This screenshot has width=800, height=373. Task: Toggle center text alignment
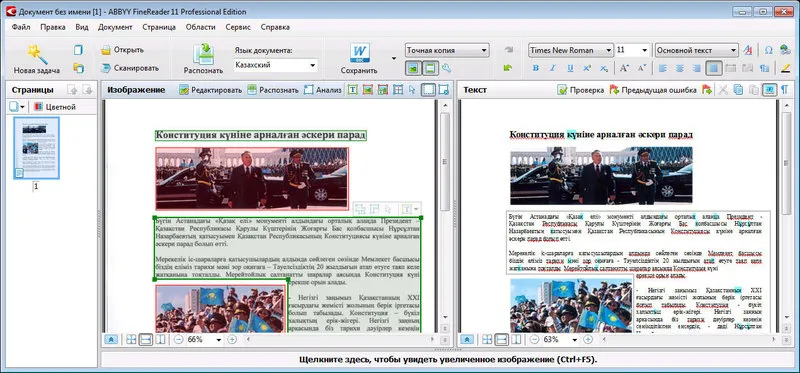(680, 68)
